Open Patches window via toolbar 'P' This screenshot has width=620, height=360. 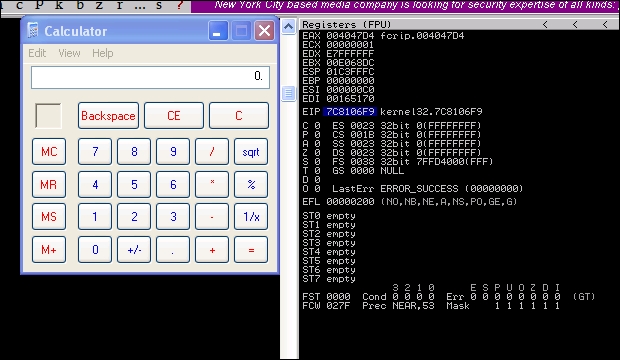click(39, 6)
